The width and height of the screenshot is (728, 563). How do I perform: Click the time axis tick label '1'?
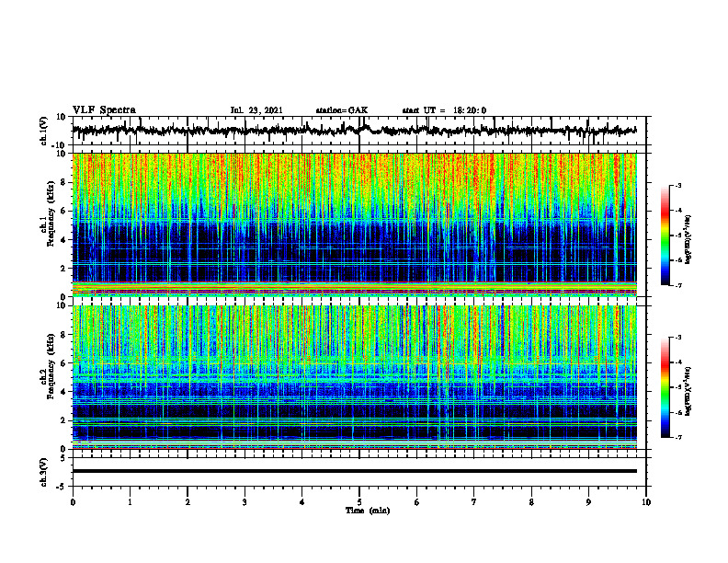click(x=130, y=502)
